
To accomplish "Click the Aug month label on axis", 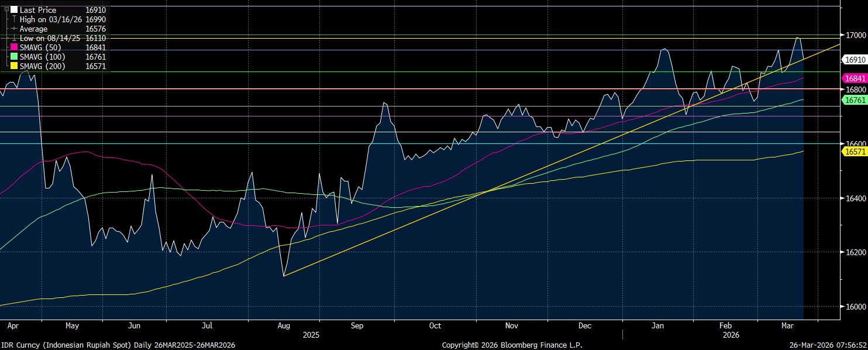I will [284, 325].
